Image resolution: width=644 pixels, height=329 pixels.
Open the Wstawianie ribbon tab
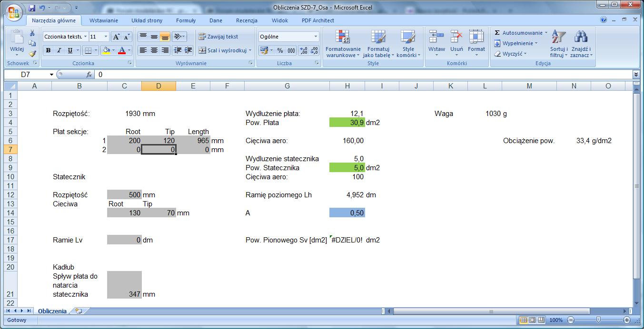point(104,20)
